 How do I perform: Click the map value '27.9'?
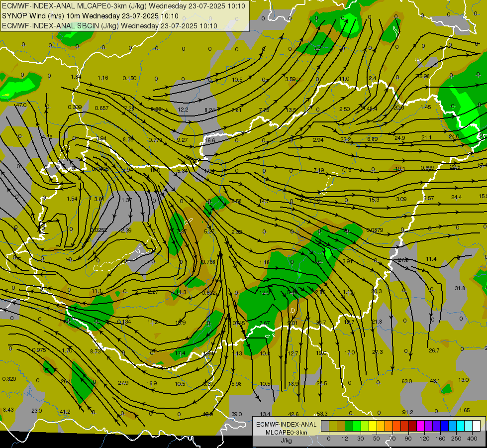[x=123, y=383]
